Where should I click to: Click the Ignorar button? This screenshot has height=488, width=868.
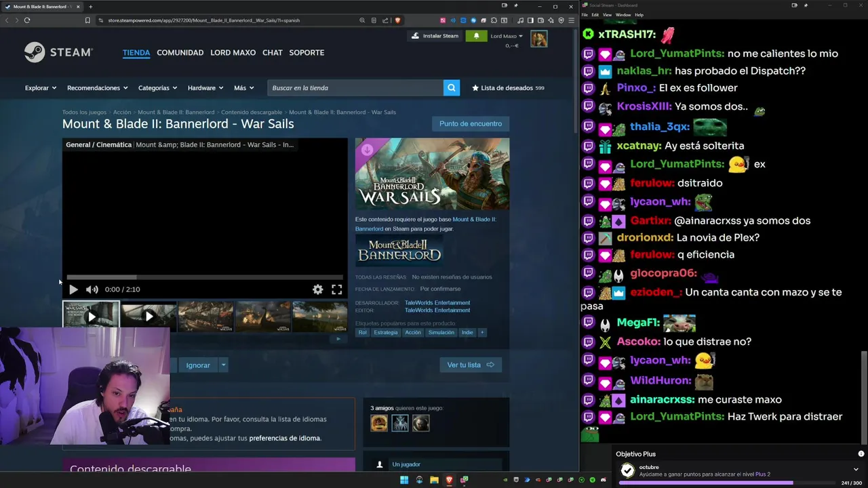click(198, 365)
